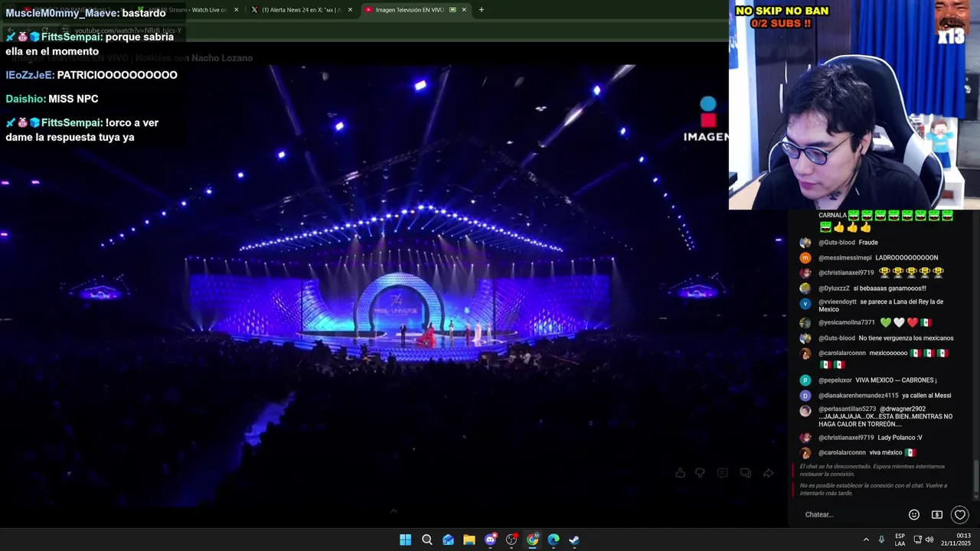Click the @vviendoytt avatar in chat

coord(805,304)
